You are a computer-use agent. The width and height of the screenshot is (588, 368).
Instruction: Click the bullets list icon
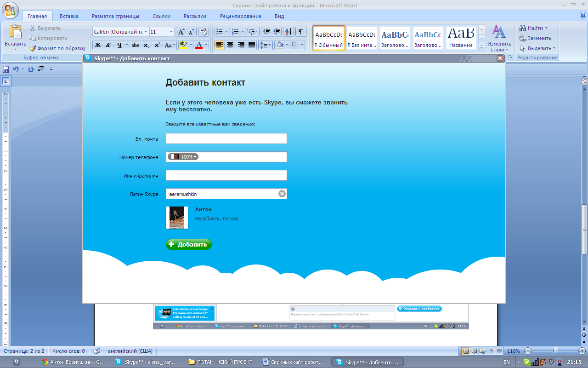[219, 32]
